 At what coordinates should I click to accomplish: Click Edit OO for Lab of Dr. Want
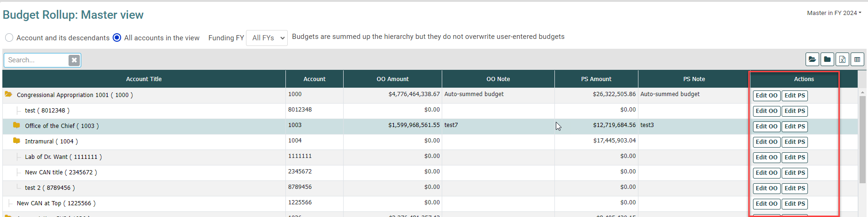pyautogui.click(x=767, y=157)
